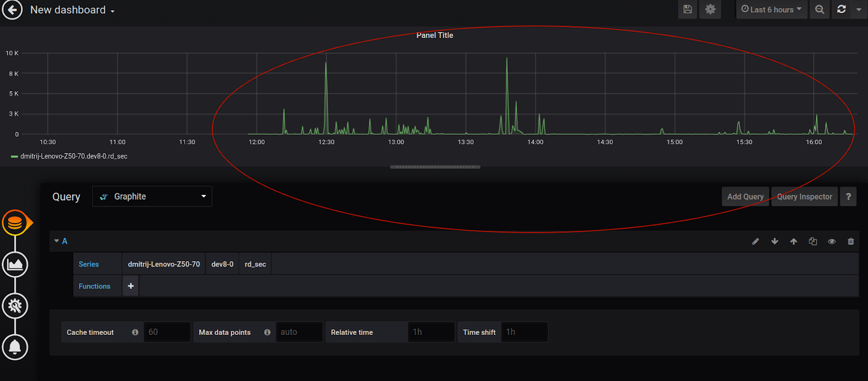Open the Query Inspector
The image size is (868, 381).
pos(805,196)
